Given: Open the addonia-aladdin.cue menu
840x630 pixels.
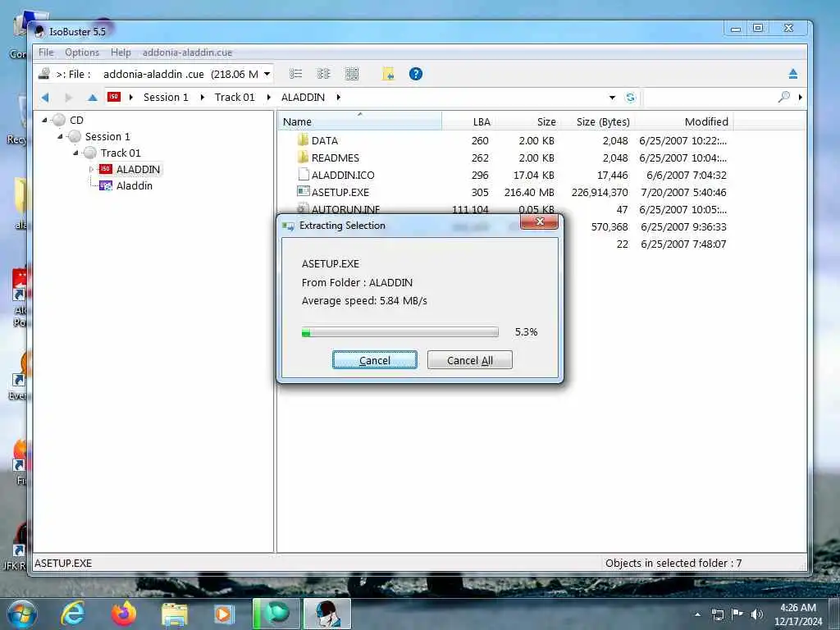Looking at the screenshot, I should 187,52.
